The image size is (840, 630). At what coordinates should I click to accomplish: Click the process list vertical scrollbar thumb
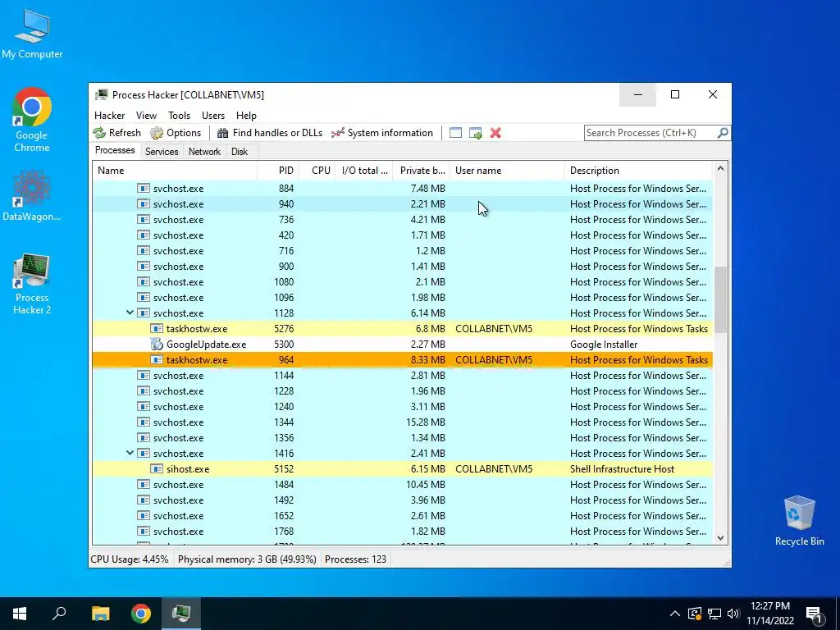pos(720,299)
